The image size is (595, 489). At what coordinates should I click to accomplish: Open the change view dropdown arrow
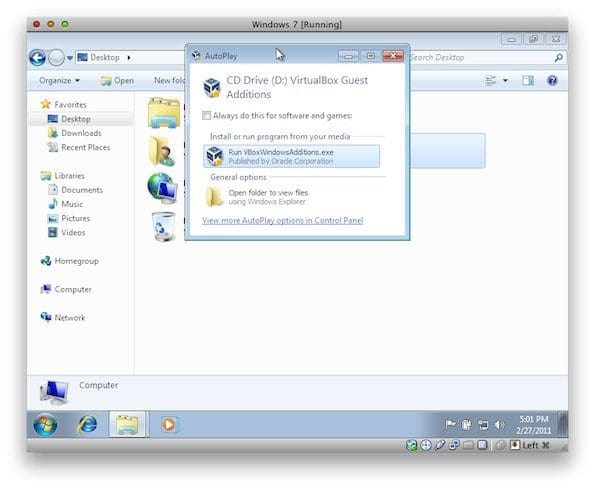[x=505, y=80]
